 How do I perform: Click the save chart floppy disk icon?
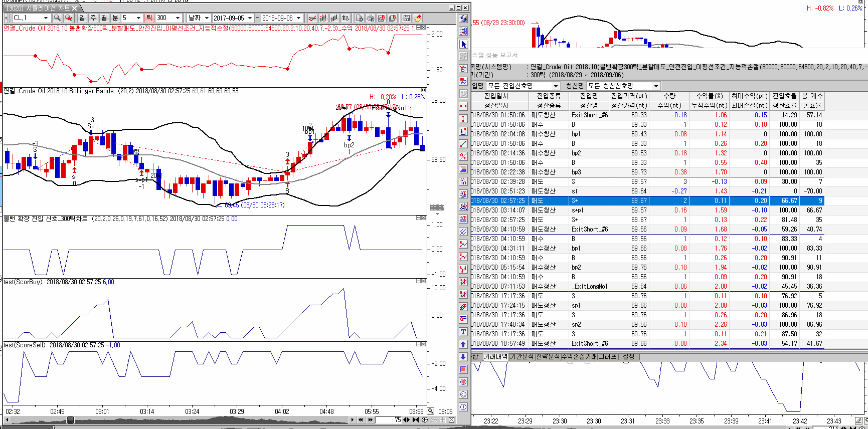click(406, 18)
